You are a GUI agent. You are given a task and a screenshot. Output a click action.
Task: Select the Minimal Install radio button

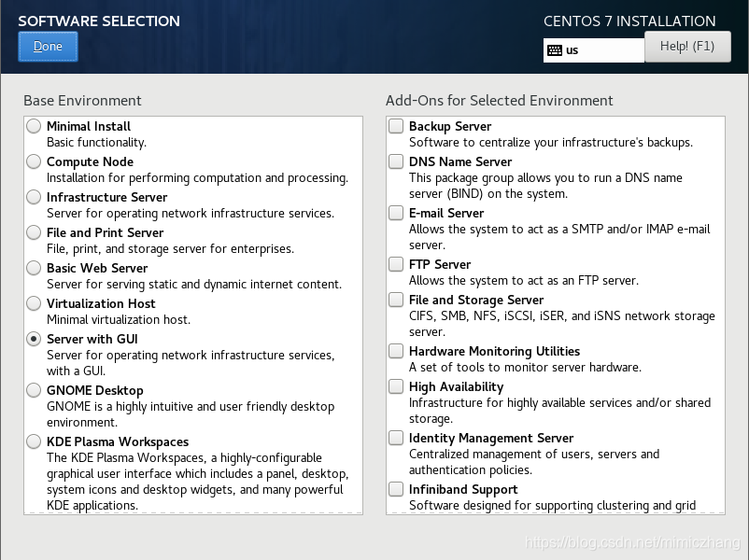pyautogui.click(x=34, y=126)
